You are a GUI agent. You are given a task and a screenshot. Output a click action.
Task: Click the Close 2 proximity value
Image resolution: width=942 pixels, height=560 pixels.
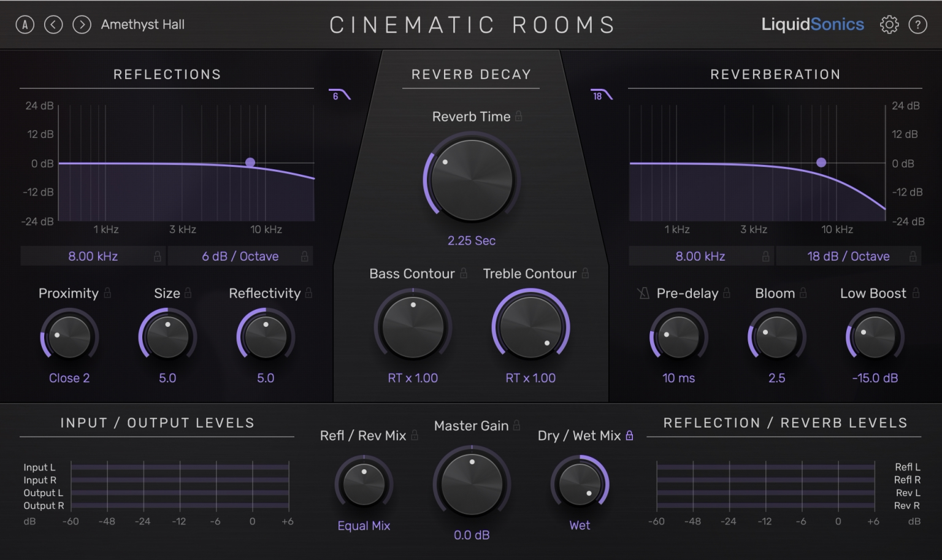[x=69, y=378]
